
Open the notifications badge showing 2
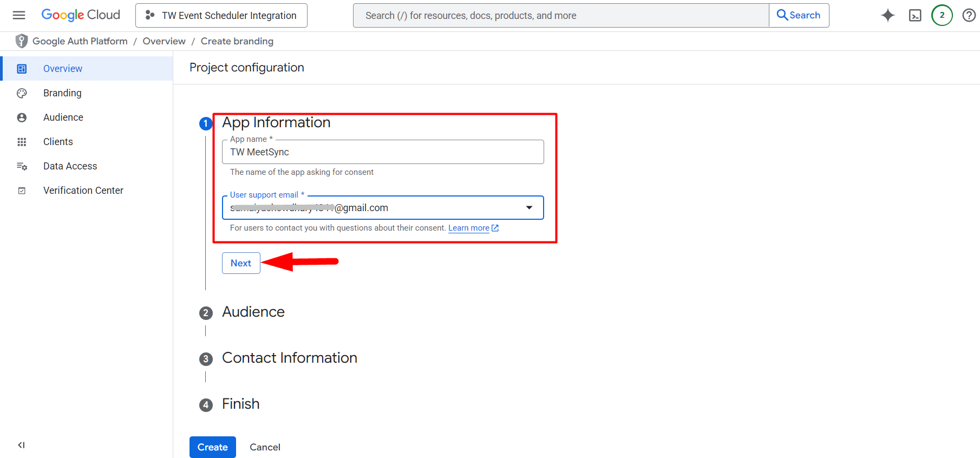pyautogui.click(x=942, y=15)
